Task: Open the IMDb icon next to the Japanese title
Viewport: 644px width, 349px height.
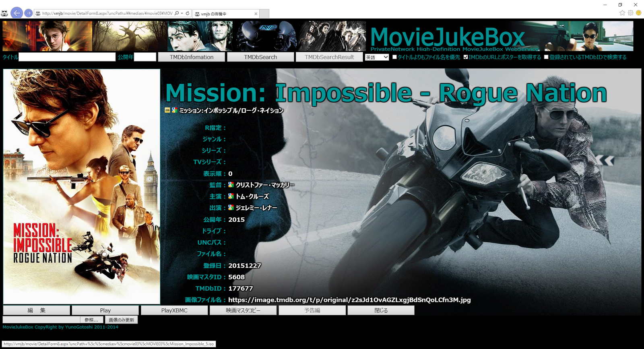Action: click(167, 110)
